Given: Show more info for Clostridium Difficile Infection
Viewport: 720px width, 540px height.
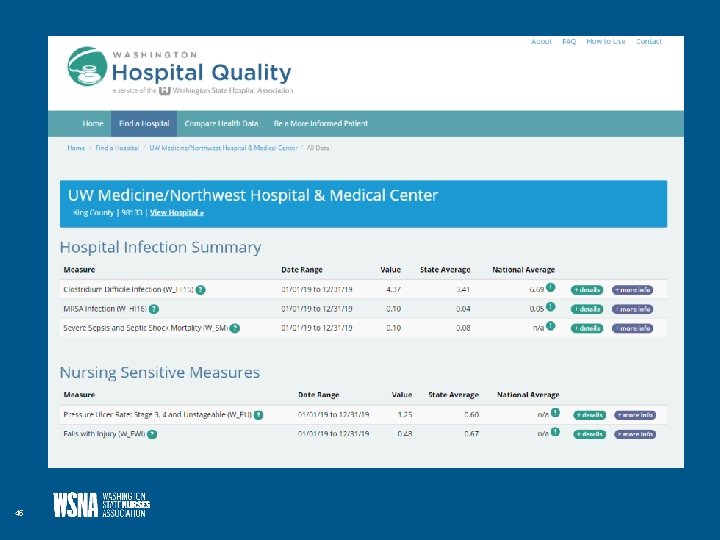Looking at the screenshot, I should click(x=632, y=290).
